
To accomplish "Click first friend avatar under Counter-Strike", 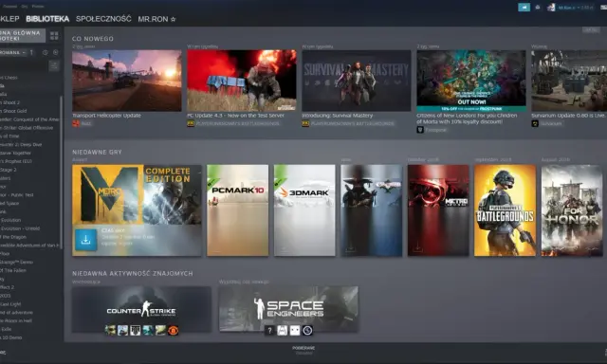I will point(110,330).
